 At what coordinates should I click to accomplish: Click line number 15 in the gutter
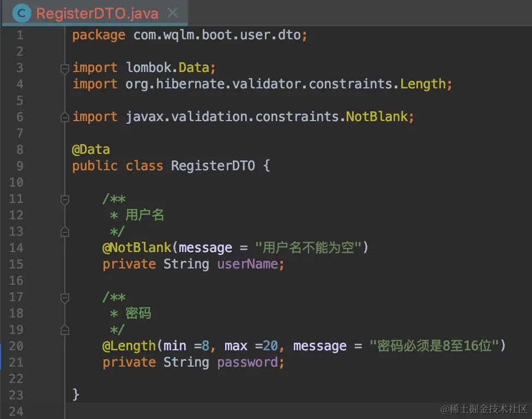click(16, 264)
